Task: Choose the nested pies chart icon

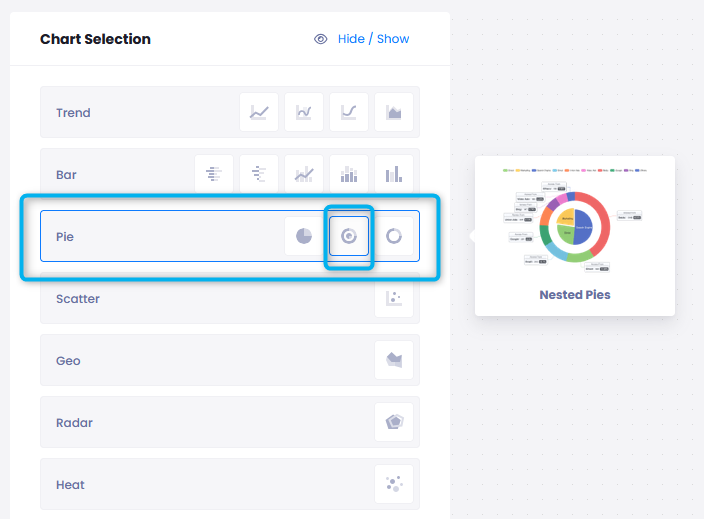Action: click(349, 237)
